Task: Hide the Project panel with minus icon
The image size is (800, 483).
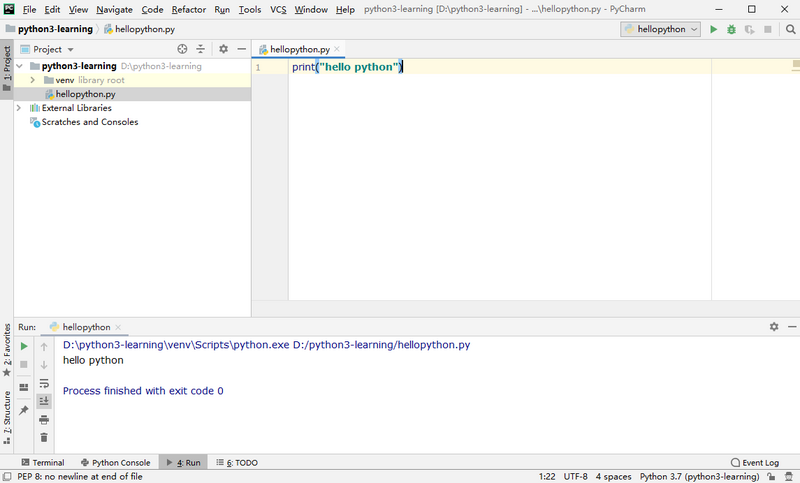Action: click(x=242, y=49)
